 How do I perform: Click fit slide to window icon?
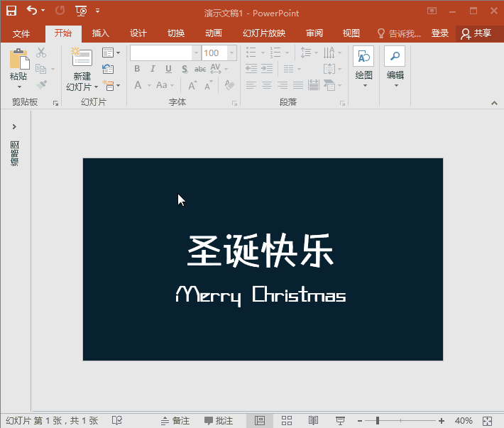(x=487, y=421)
